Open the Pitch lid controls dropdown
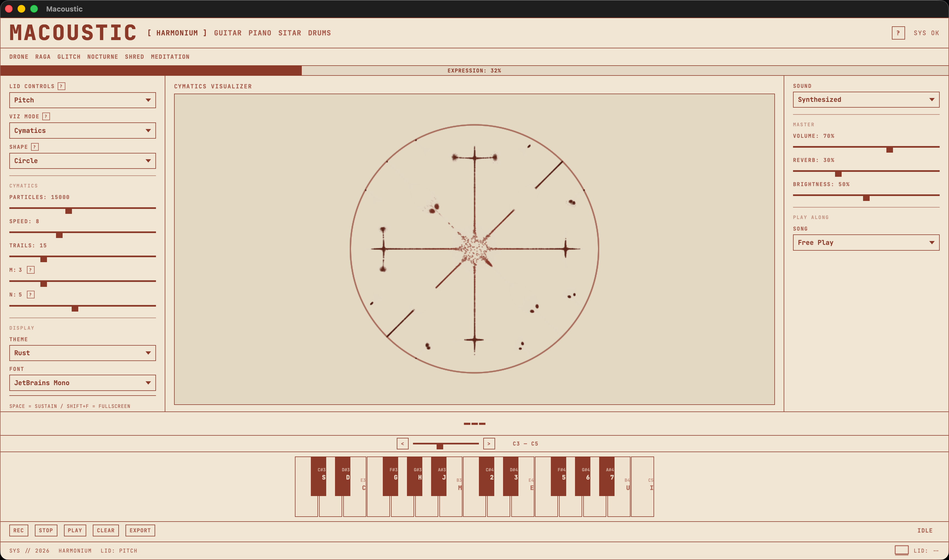Image resolution: width=949 pixels, height=560 pixels. (x=82, y=100)
